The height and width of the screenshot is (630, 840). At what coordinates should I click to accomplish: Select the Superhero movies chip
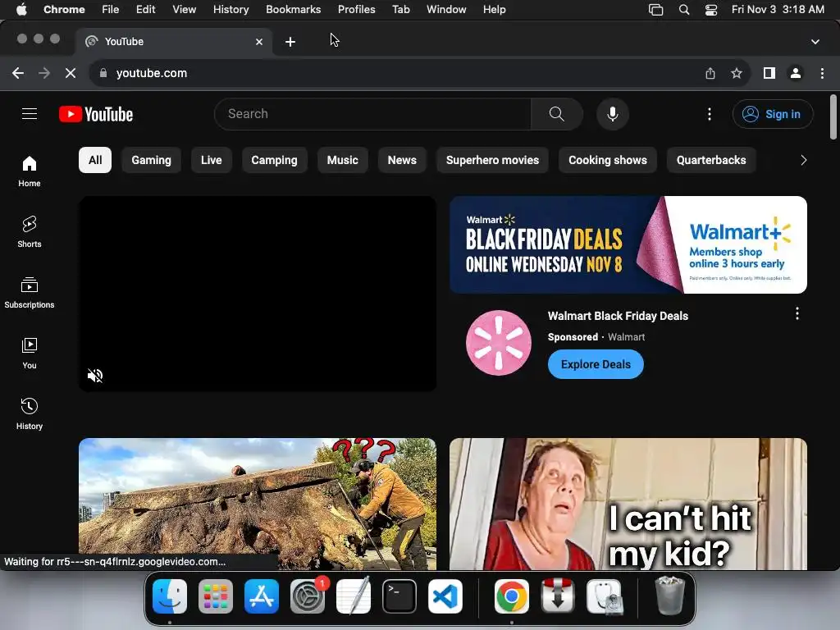click(492, 160)
